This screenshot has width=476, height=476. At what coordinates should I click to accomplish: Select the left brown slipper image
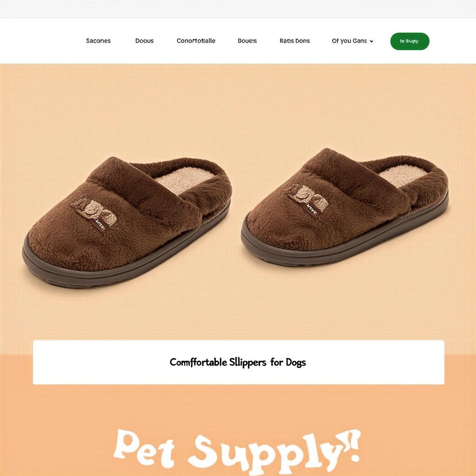[127, 221]
